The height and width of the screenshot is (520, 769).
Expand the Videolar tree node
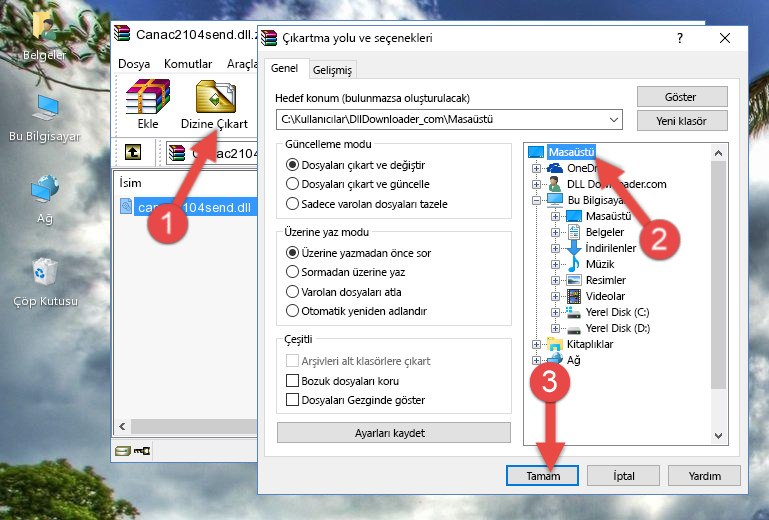pos(555,296)
